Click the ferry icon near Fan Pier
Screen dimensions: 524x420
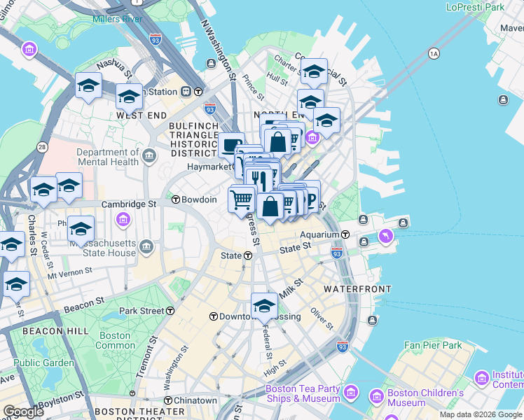372,321
